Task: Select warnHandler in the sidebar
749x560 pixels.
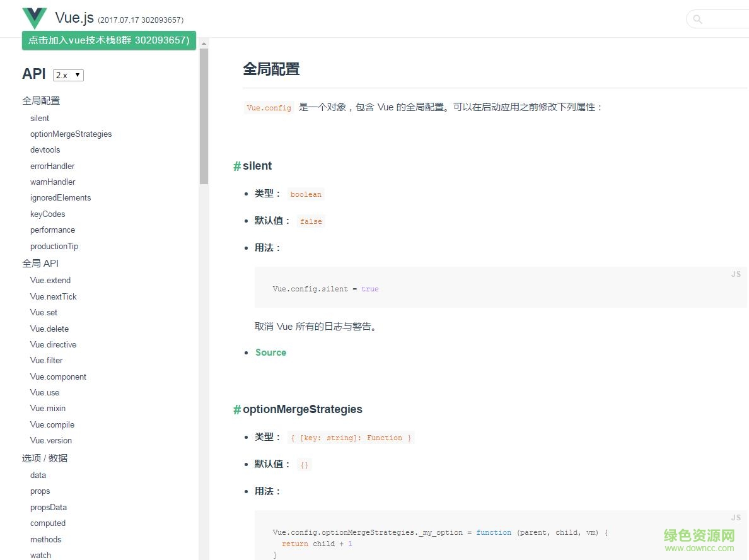Action: (x=52, y=182)
